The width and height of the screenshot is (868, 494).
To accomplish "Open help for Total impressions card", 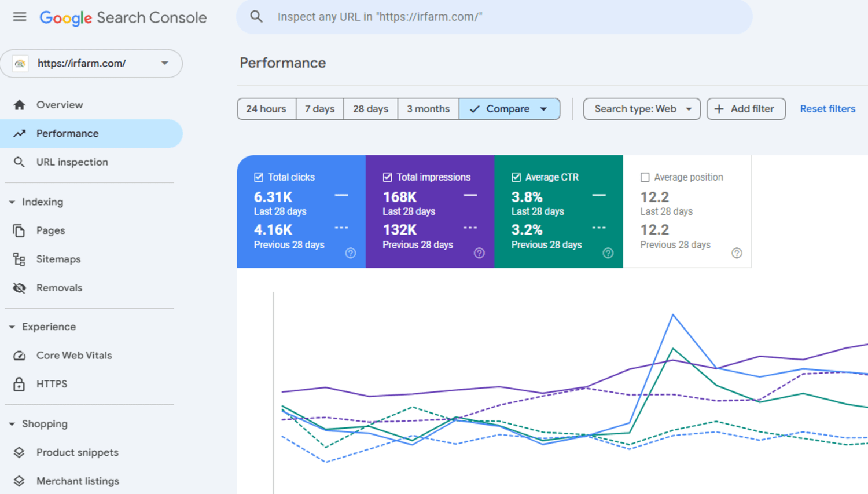I will (x=479, y=253).
